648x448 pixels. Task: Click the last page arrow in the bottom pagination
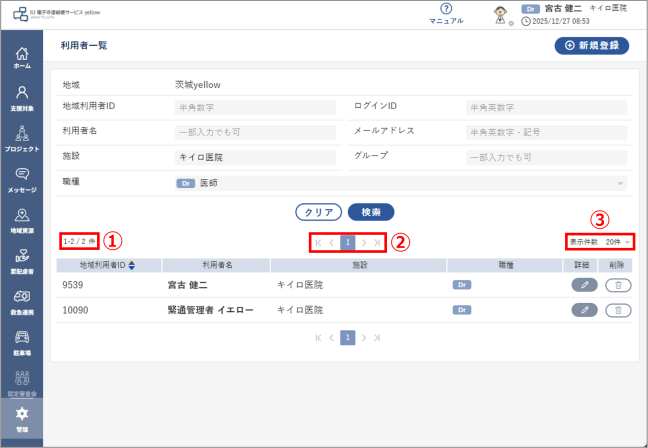[x=377, y=338]
